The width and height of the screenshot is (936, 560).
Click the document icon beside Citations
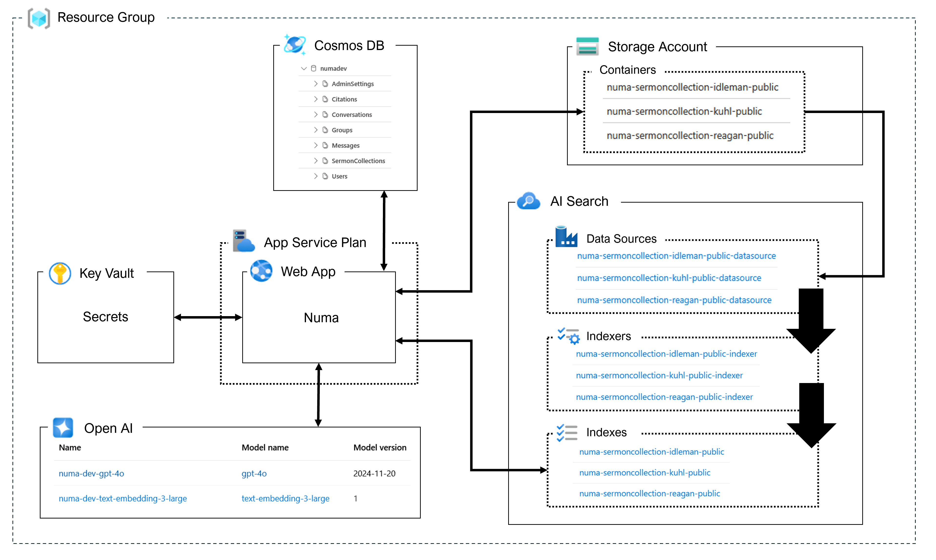click(325, 99)
